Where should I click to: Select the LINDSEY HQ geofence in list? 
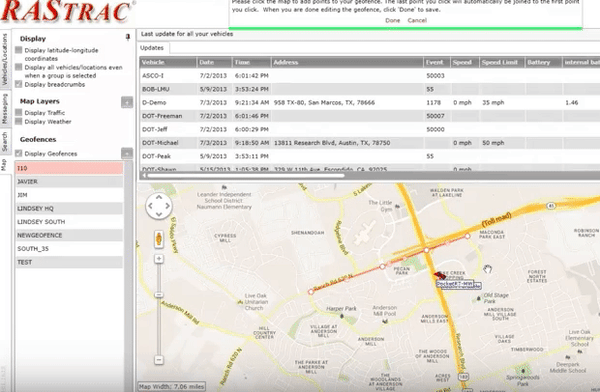pos(69,208)
